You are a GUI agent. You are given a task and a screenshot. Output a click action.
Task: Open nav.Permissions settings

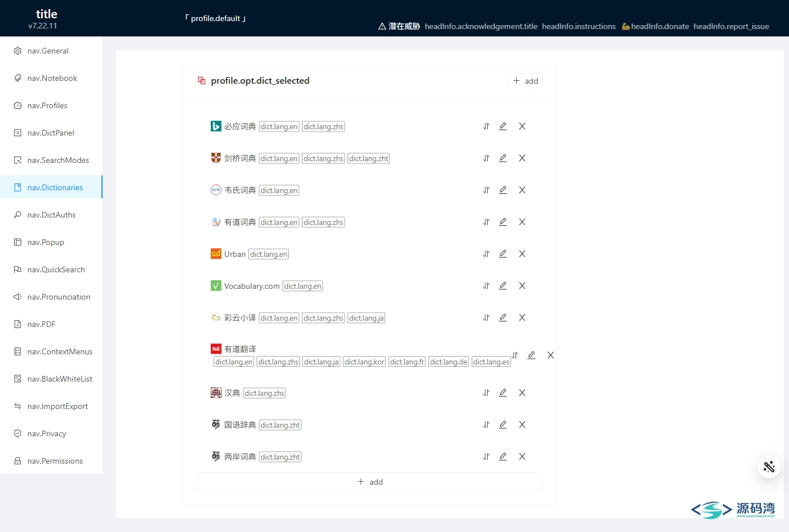point(51,461)
